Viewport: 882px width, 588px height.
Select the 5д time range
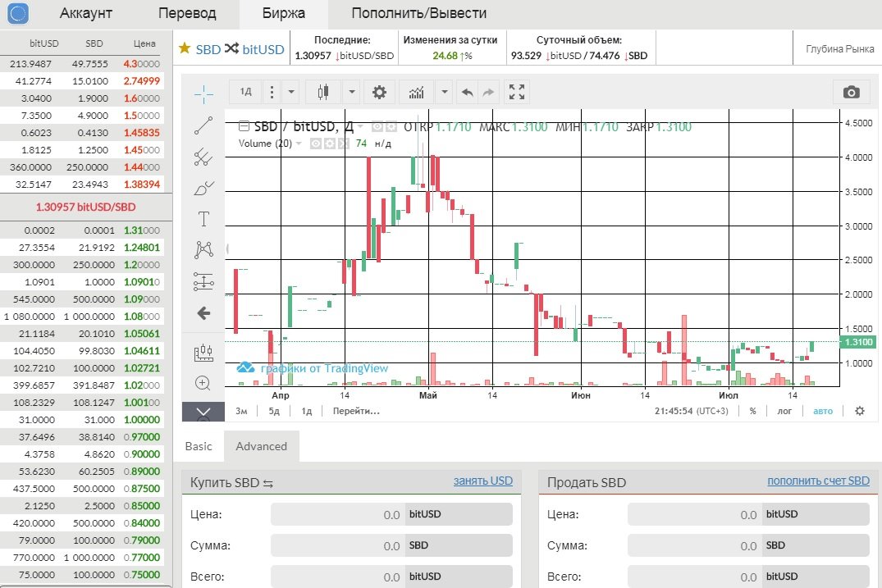pos(274,411)
